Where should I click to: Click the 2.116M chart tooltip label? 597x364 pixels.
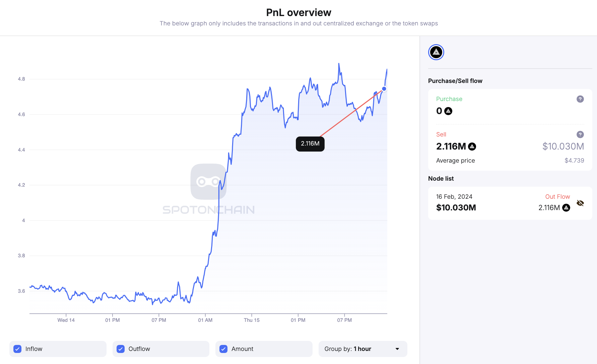(x=310, y=144)
